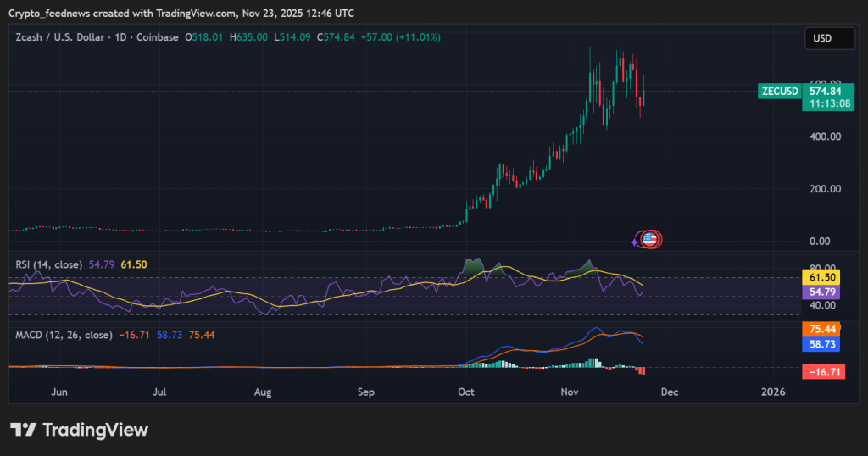Click the Dec label on the time axis

(x=670, y=392)
